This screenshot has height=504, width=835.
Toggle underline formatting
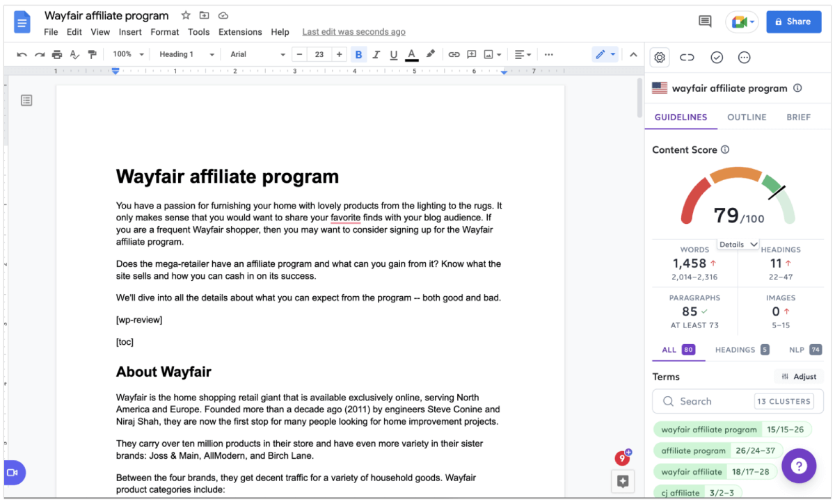(393, 54)
